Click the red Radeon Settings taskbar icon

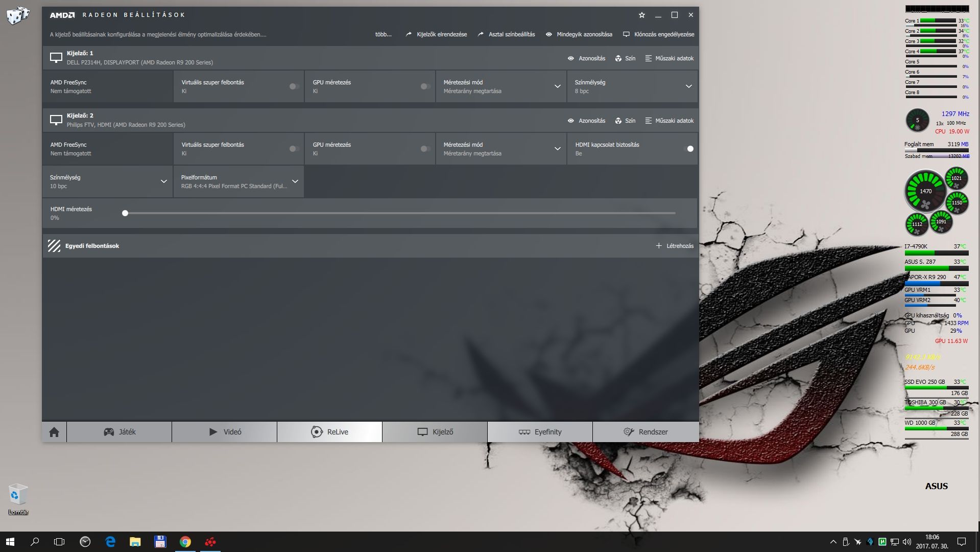[x=210, y=542]
